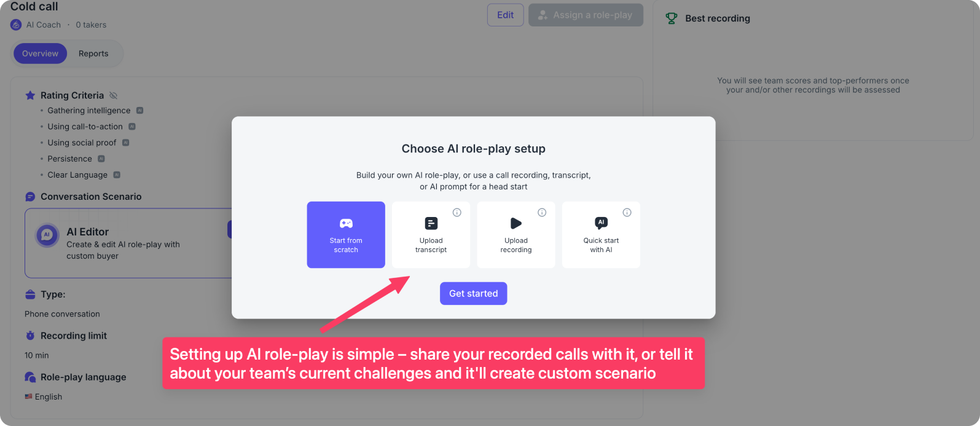
Task: Click the Edit button
Action: click(505, 15)
